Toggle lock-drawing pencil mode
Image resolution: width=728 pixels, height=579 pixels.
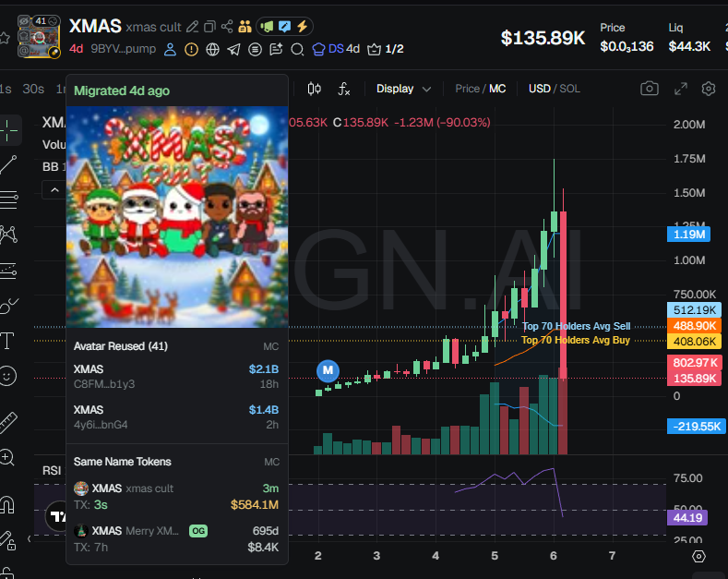coord(7,540)
